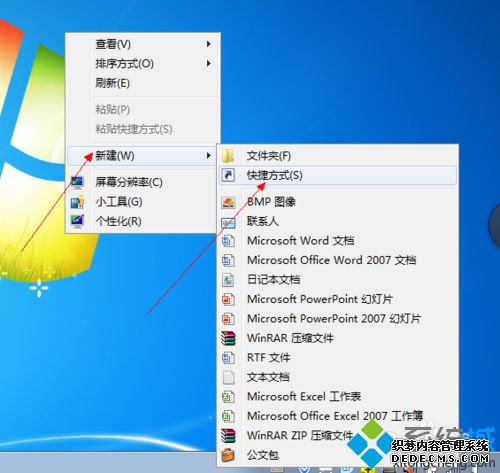The image size is (500, 473).
Task: Open the 排序方式(O) menu entry
Action: point(143,63)
